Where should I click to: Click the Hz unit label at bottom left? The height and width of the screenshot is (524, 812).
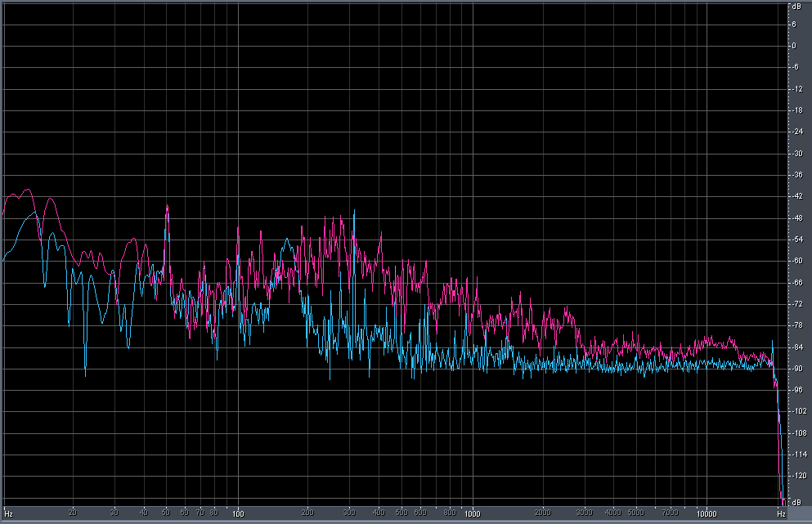pyautogui.click(x=8, y=514)
